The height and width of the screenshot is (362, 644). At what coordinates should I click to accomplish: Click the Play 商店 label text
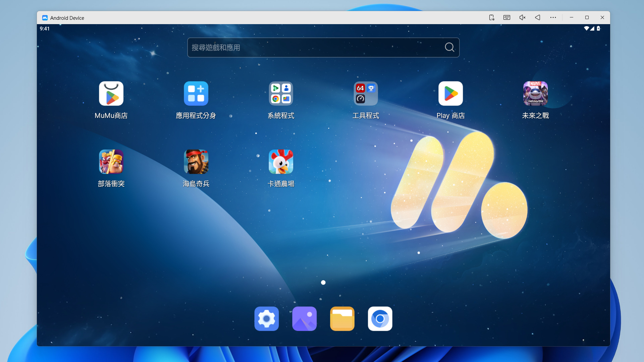point(450,116)
